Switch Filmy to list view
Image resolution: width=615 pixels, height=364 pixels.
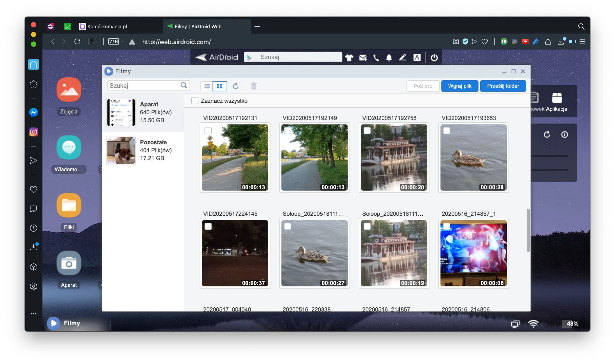[207, 86]
